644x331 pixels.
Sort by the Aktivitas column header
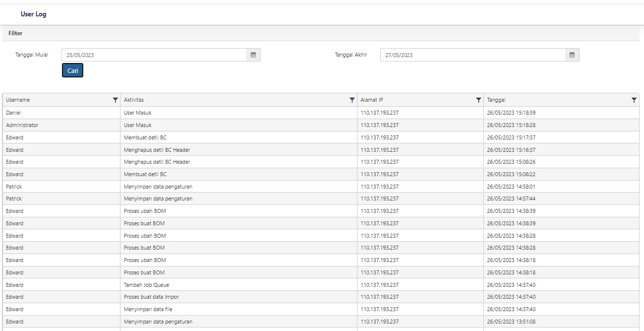[x=134, y=100]
